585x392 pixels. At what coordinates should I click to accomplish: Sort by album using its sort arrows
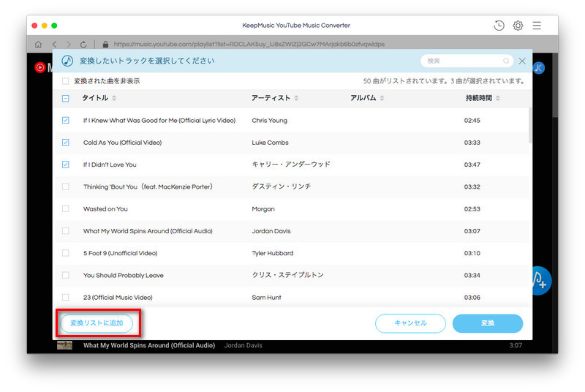(x=382, y=98)
